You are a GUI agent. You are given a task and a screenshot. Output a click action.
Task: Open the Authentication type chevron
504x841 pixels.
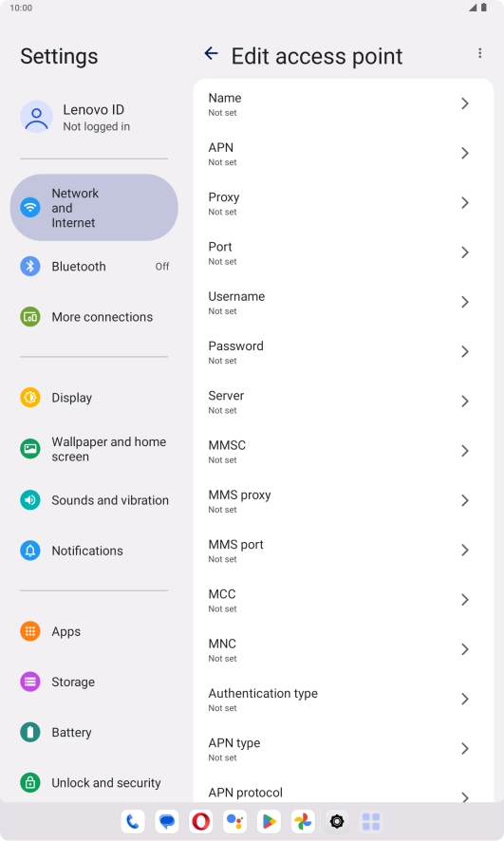tap(465, 699)
